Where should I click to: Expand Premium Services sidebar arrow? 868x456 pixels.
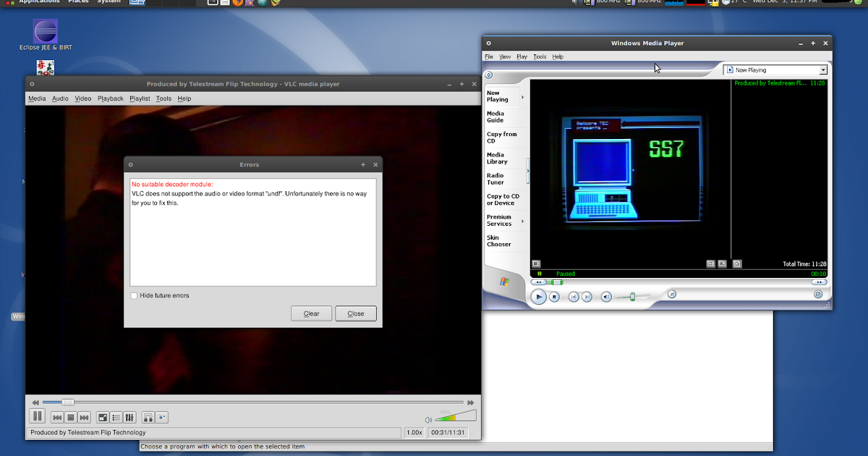523,221
